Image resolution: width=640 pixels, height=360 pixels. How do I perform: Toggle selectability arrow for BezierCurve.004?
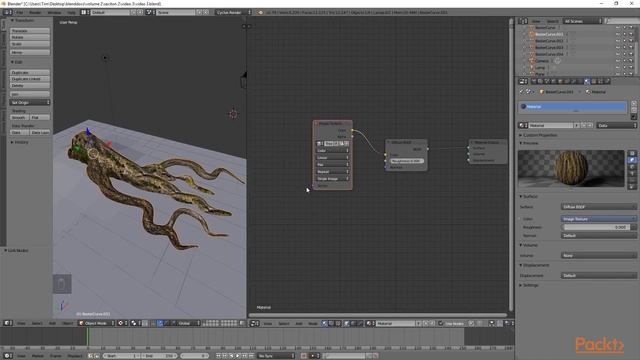point(624,54)
